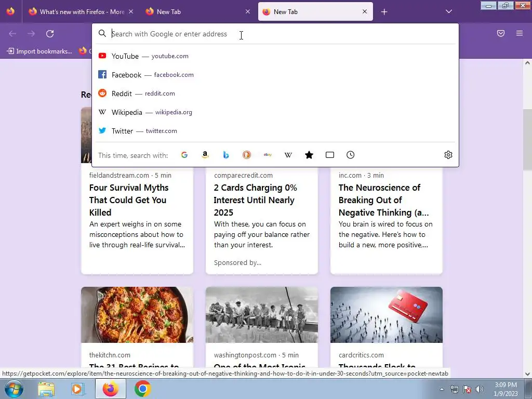Search this time with Wikipedia icon
The height and width of the screenshot is (399, 532).
[x=288, y=155]
